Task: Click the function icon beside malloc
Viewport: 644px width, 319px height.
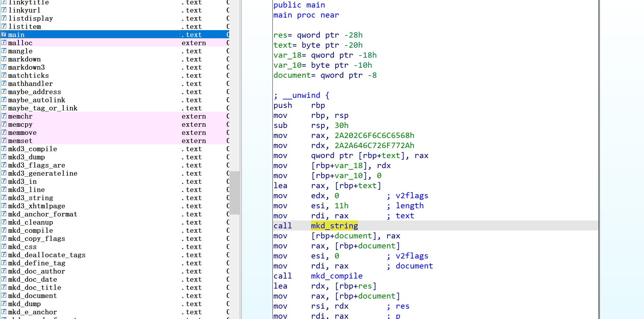Action: tap(4, 43)
